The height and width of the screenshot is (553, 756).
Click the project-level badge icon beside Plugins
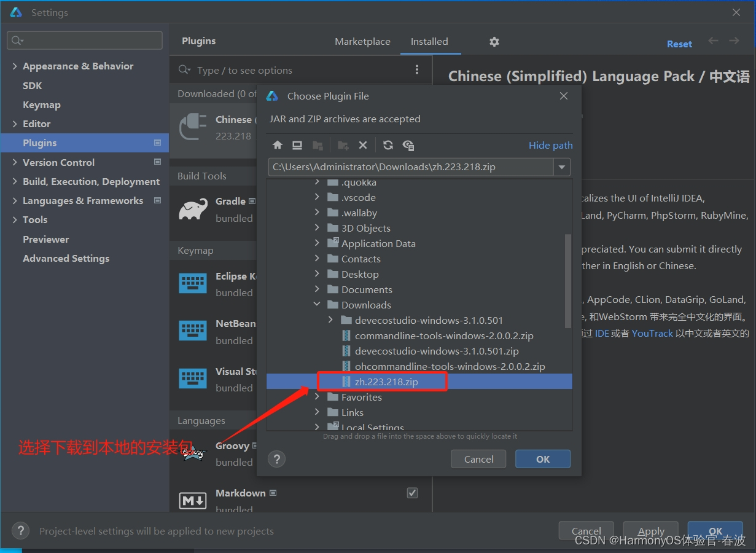(x=157, y=143)
